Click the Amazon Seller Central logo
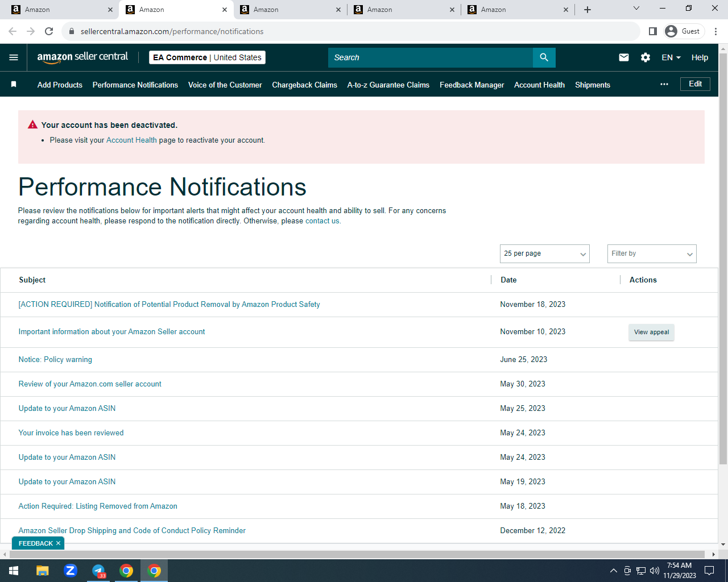728x582 pixels. (82, 57)
